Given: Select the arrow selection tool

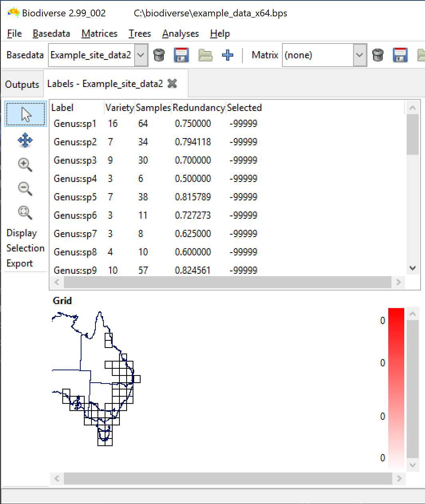Looking at the screenshot, I should (25, 114).
